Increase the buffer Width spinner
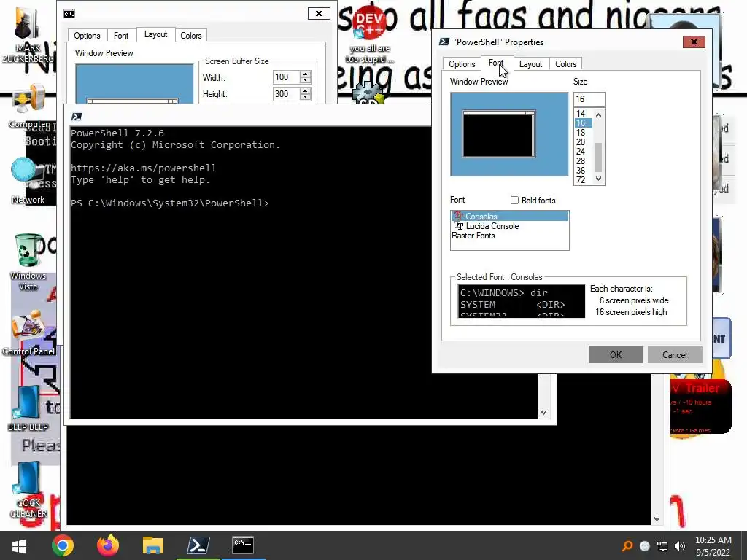Image resolution: width=747 pixels, height=560 pixels. (x=306, y=74)
